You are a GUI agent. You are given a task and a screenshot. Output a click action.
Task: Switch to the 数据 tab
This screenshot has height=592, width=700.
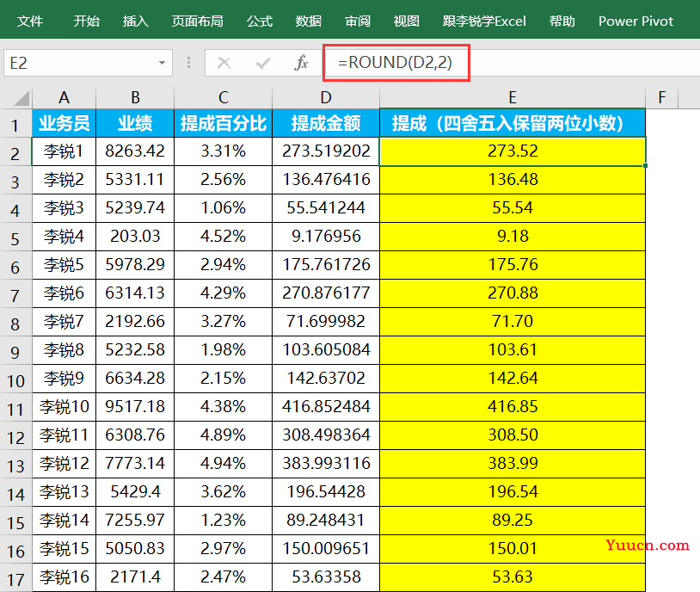pyautogui.click(x=308, y=21)
